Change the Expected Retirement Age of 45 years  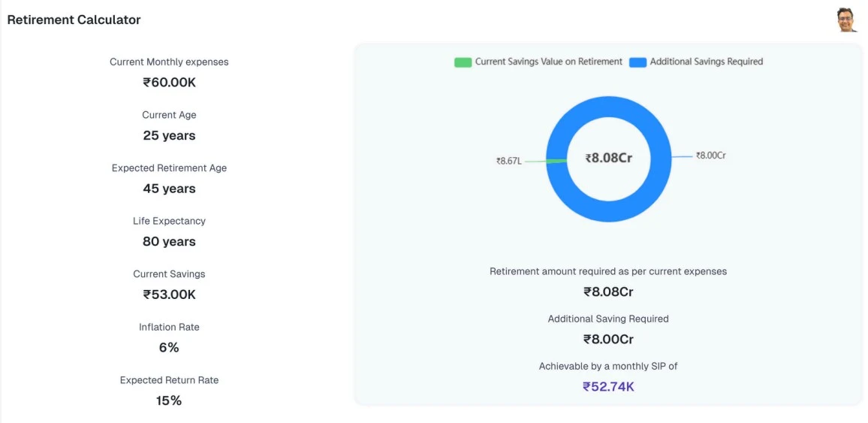click(169, 189)
